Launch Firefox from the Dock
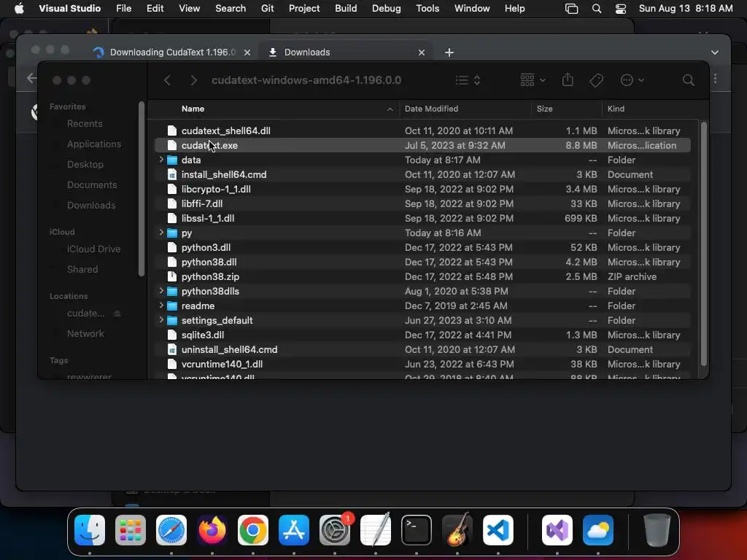This screenshot has height=560, width=747. pos(212,530)
